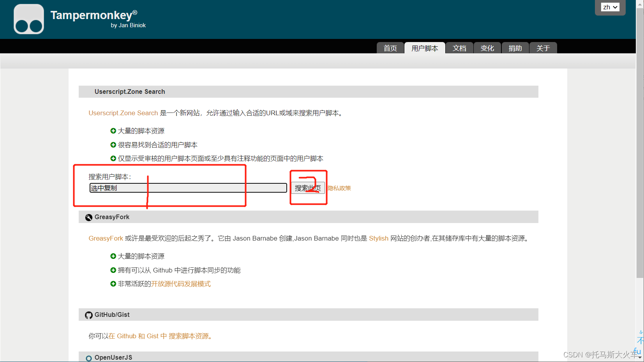The width and height of the screenshot is (644, 362).
Task: Focus the 搜索用户脚本 input field
Action: [x=188, y=188]
